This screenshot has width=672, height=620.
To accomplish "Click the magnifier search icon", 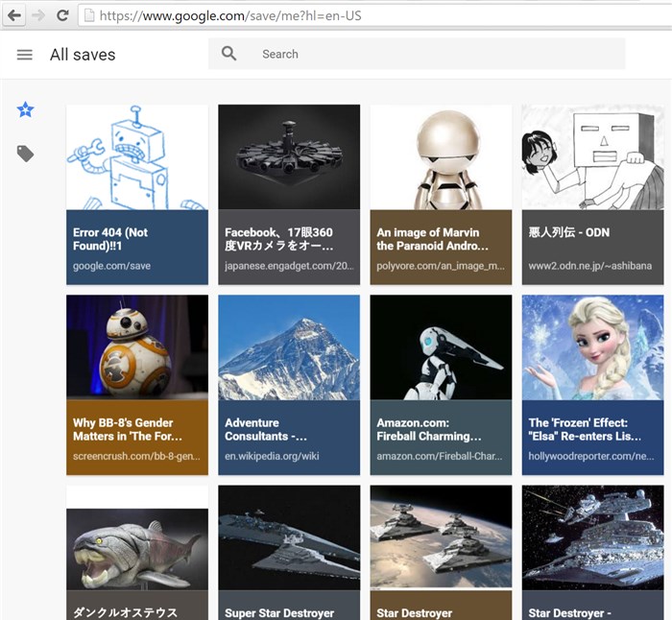I will coord(228,54).
